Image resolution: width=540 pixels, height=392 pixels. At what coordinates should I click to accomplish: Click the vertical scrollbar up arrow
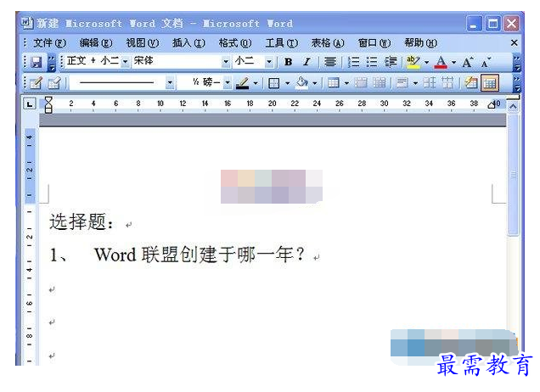click(513, 107)
